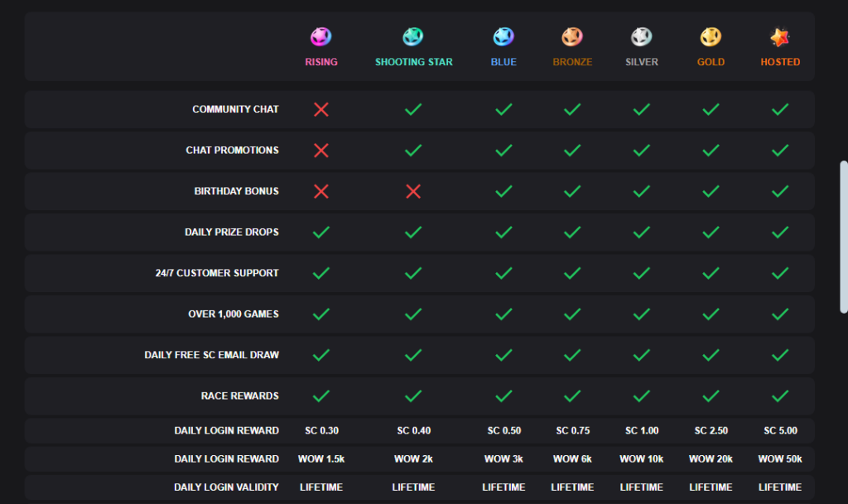Click Hosted checkmark for Chat Promotions
Screen dimensions: 848x504
click(779, 150)
